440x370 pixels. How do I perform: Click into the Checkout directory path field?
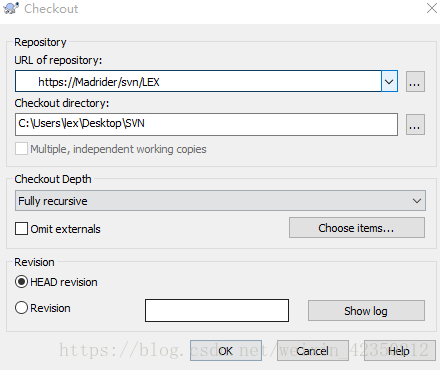(206, 124)
